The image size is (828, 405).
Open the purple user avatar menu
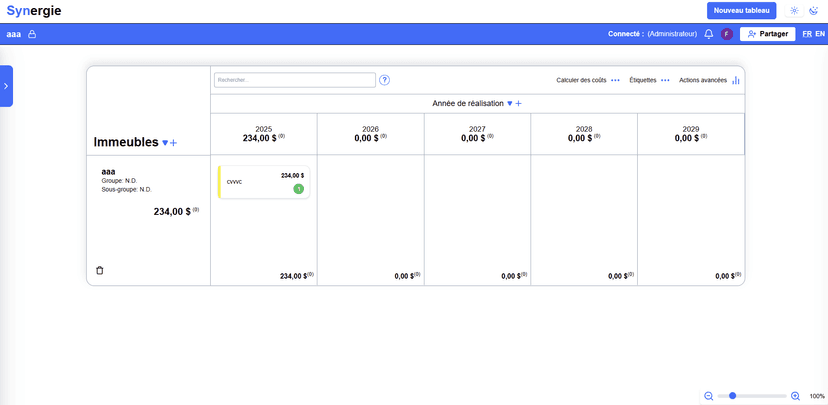click(x=727, y=34)
